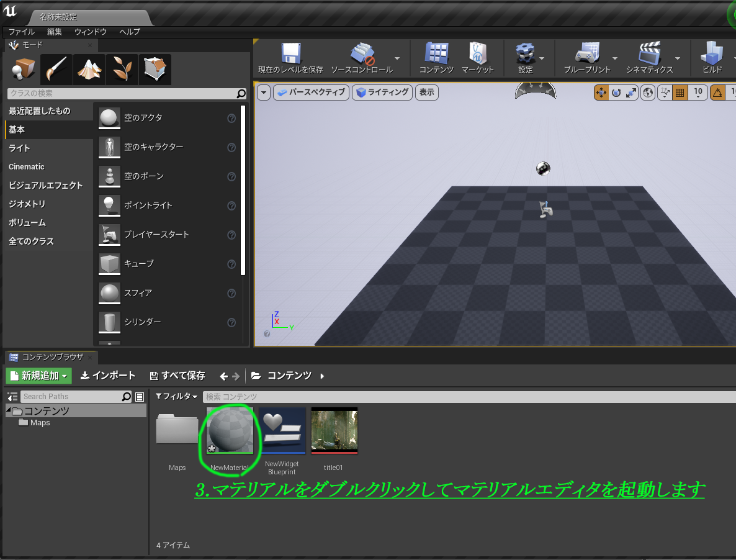This screenshot has height=560, width=736.
Task: Click the Search Paths magnifier icon
Action: click(126, 397)
